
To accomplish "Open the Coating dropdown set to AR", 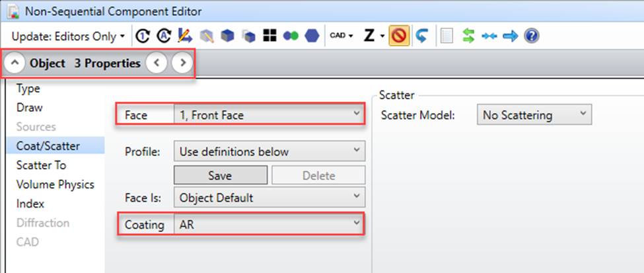I will (x=269, y=225).
